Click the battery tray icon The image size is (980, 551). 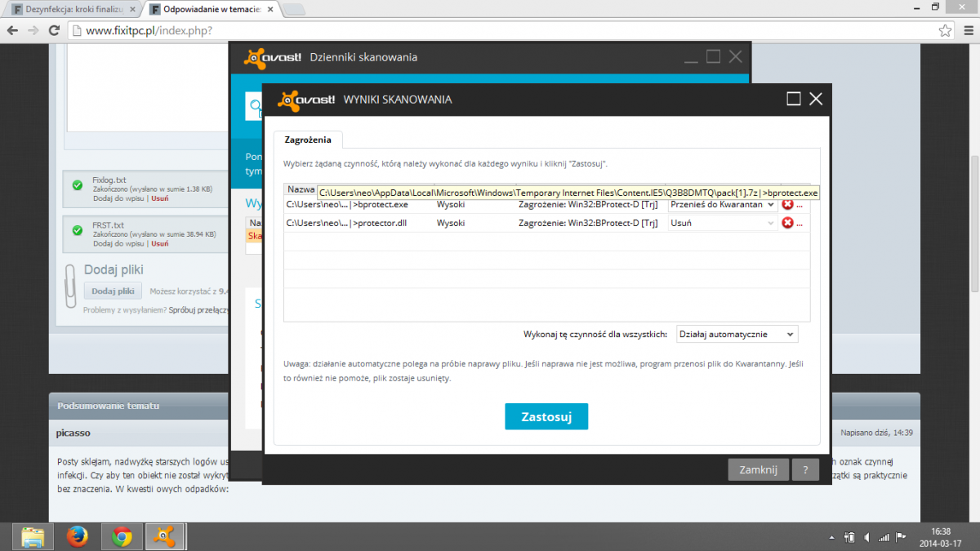click(x=850, y=537)
